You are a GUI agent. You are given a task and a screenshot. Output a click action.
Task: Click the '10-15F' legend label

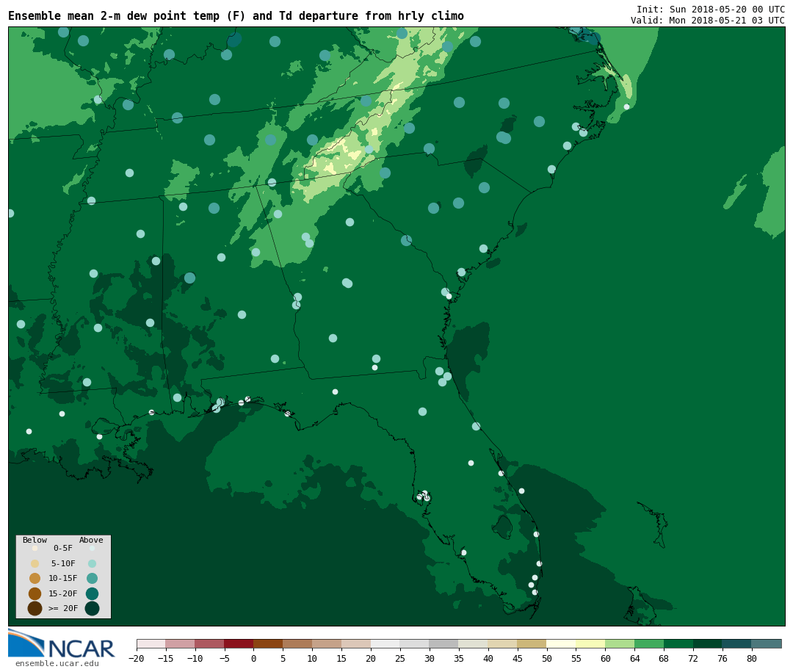[x=63, y=579]
